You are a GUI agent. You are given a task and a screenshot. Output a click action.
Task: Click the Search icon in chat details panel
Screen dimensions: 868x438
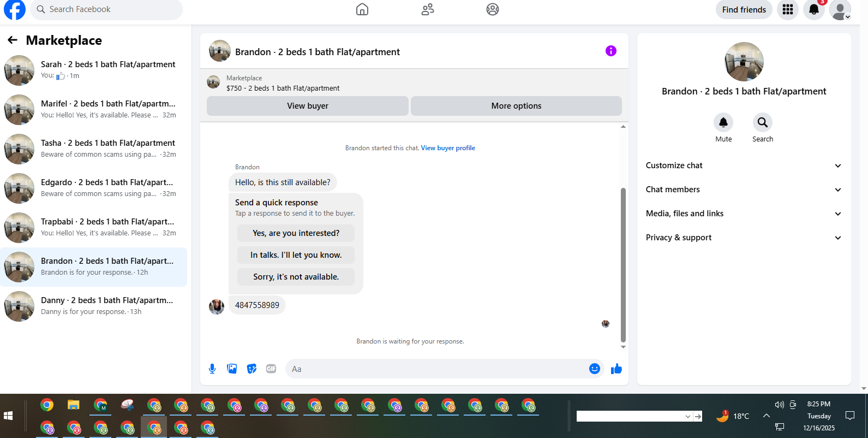click(763, 122)
